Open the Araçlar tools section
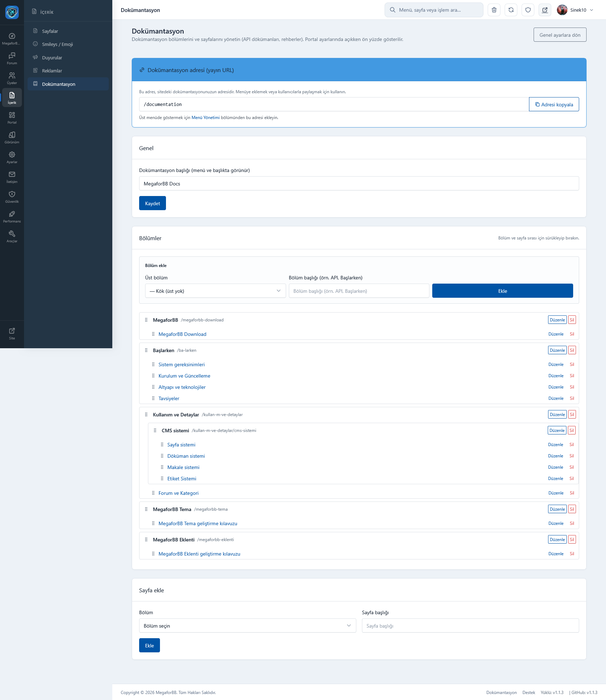The image size is (606, 700). [12, 236]
